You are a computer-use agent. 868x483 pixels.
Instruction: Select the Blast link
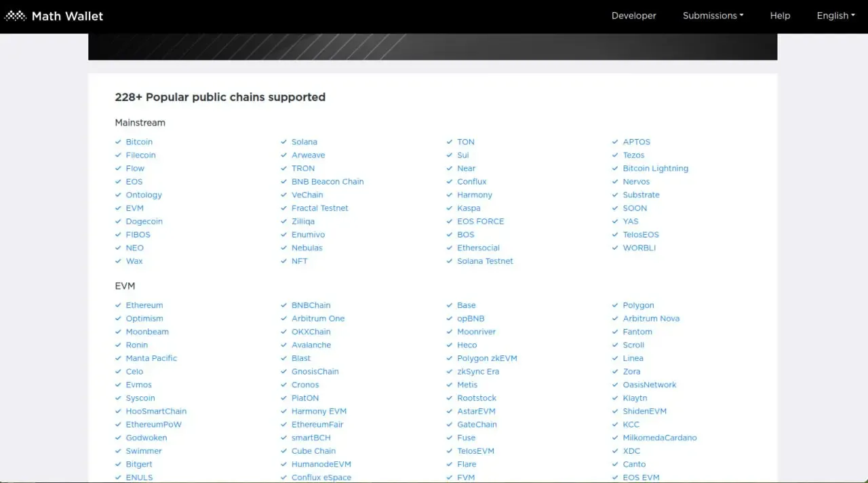coord(301,358)
